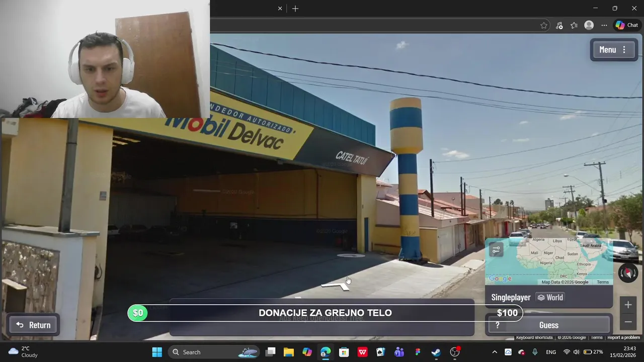Open Figma from taskbar
644x362 pixels.
[418, 352]
